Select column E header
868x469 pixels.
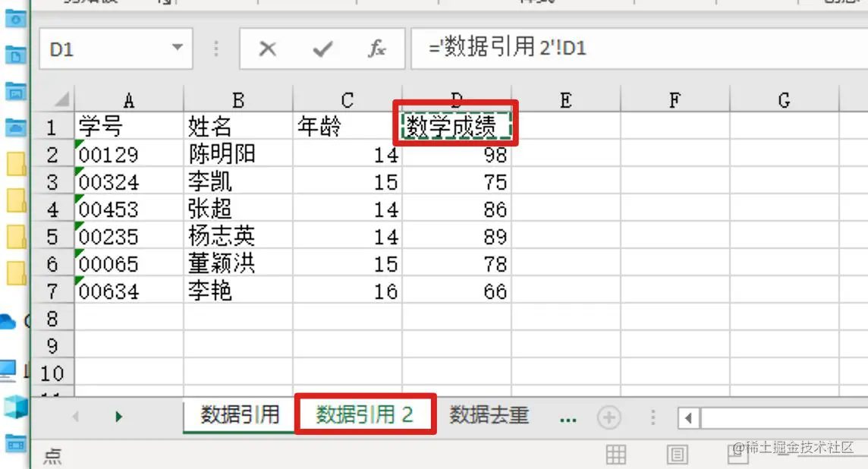(566, 100)
